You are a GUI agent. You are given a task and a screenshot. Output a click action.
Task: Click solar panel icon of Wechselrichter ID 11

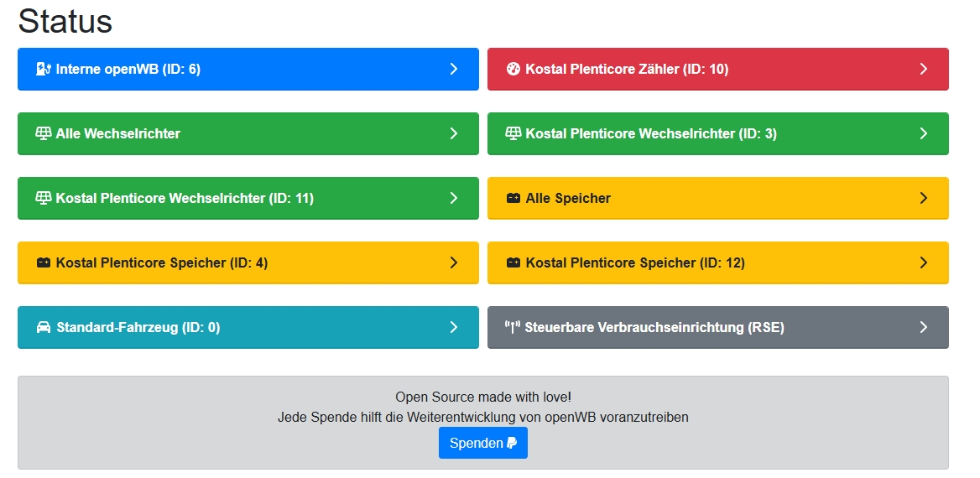(43, 198)
